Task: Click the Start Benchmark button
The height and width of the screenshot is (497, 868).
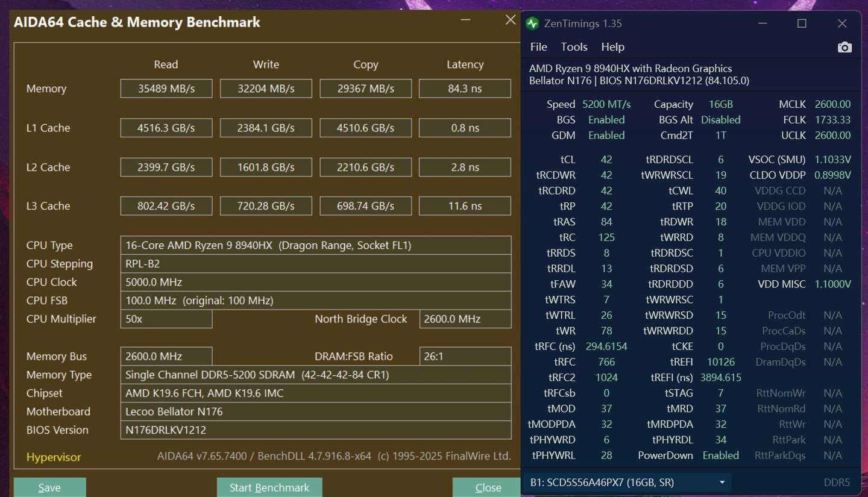Action: point(269,487)
